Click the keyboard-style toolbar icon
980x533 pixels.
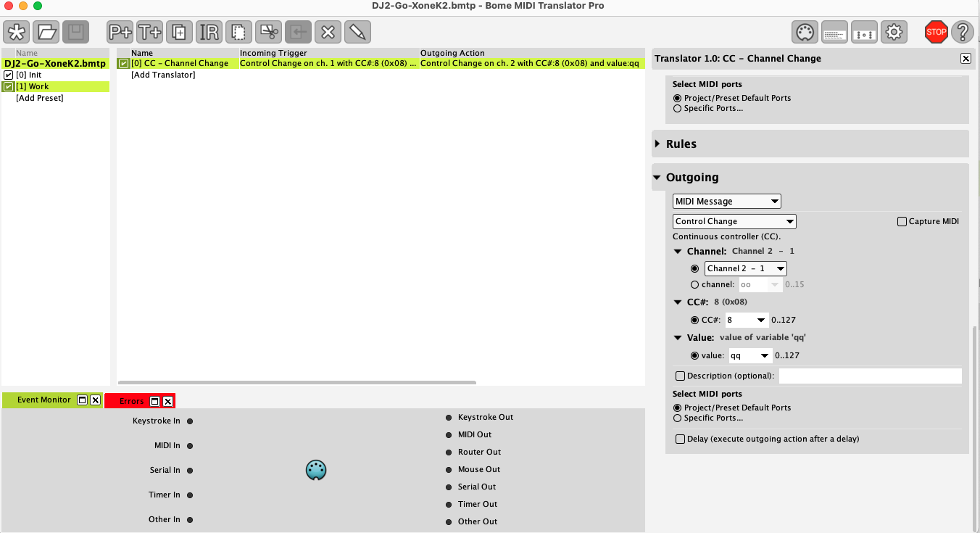point(834,32)
